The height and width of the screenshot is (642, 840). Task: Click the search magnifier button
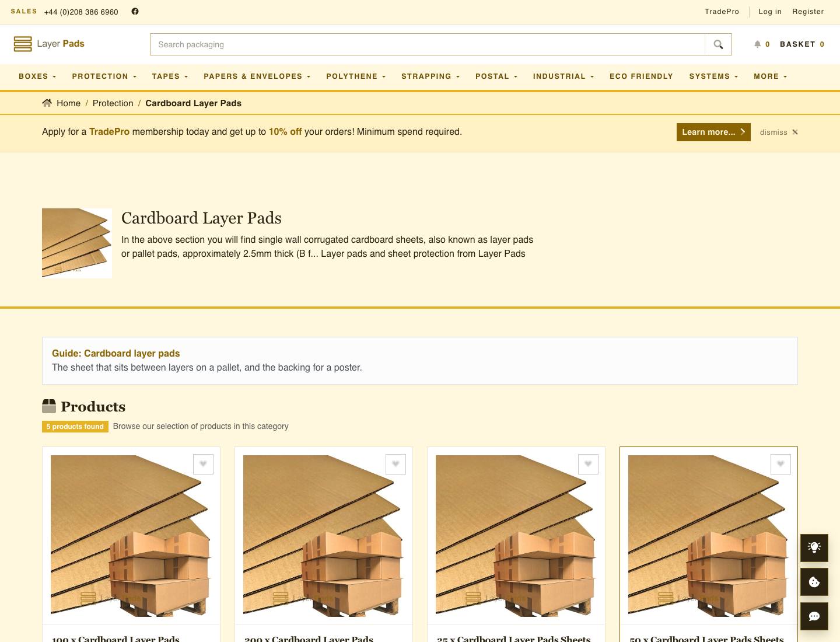718,44
